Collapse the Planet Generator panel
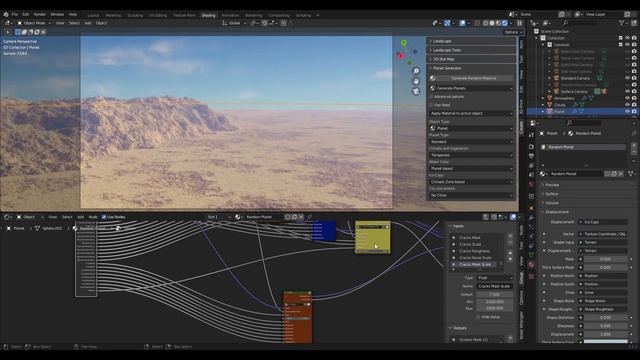The image size is (640, 360). pos(471,68)
